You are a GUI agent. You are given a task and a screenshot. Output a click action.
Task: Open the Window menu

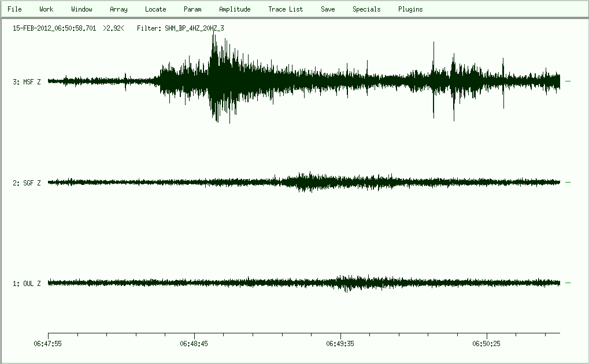(x=82, y=9)
